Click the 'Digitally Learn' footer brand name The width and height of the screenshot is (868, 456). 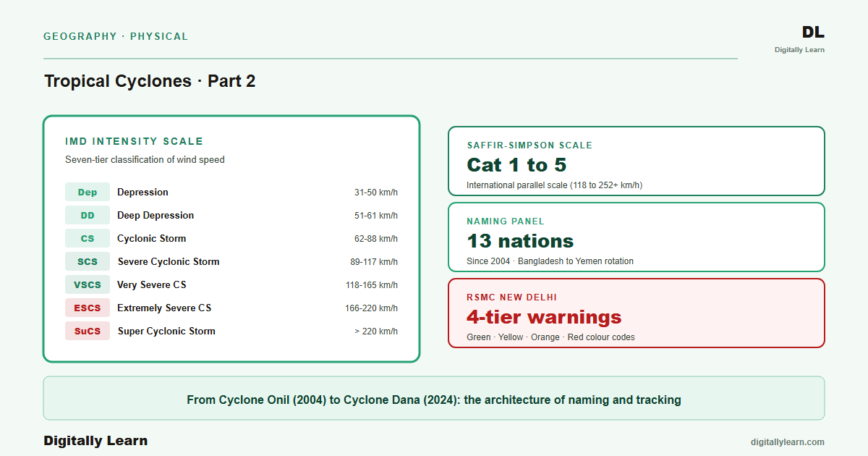95,441
